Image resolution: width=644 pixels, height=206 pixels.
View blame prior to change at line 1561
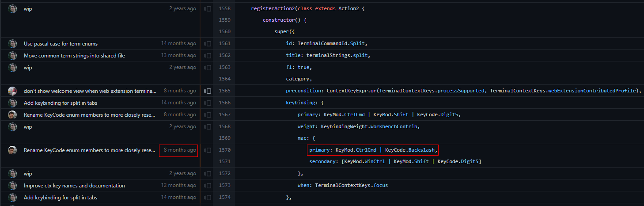208,44
